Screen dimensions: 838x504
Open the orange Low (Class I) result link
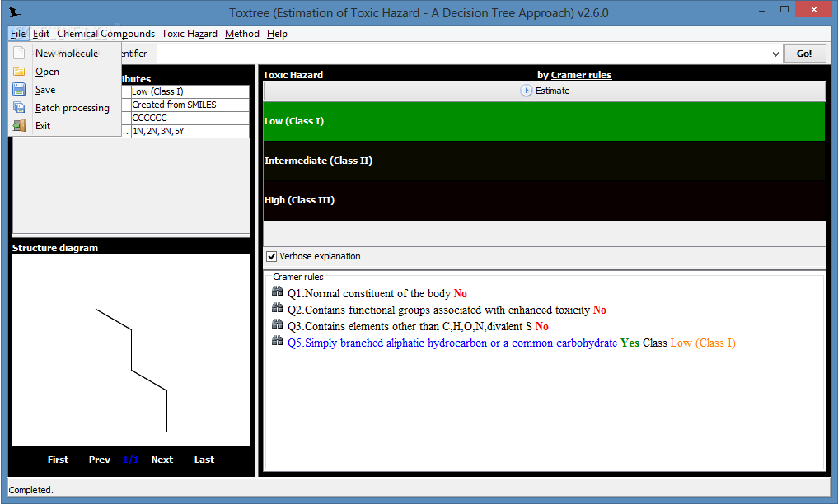click(704, 343)
